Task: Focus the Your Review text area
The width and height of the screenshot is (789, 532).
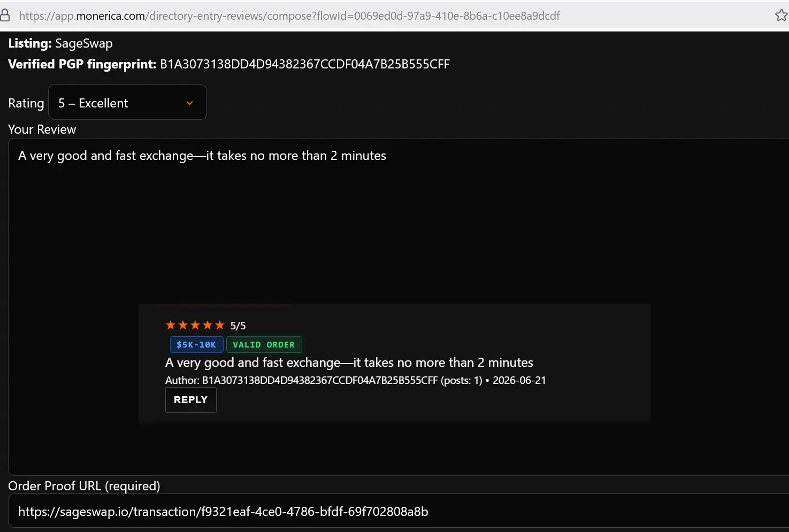Action: 399,307
